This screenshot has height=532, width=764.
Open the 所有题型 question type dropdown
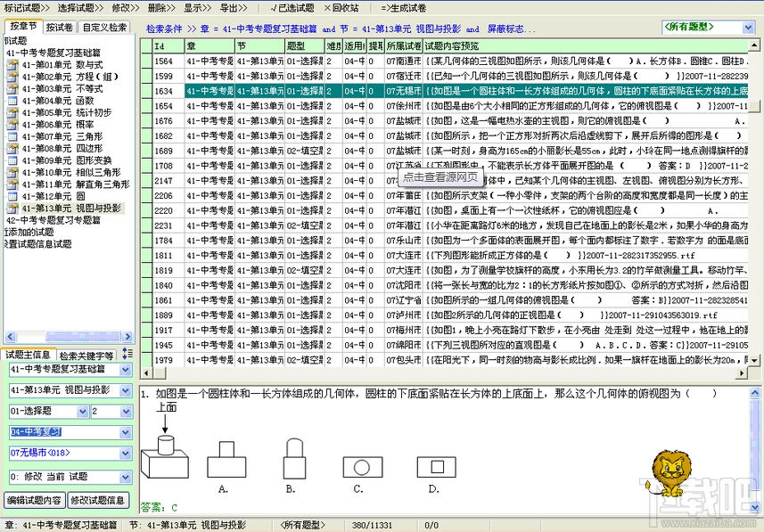tap(749, 28)
